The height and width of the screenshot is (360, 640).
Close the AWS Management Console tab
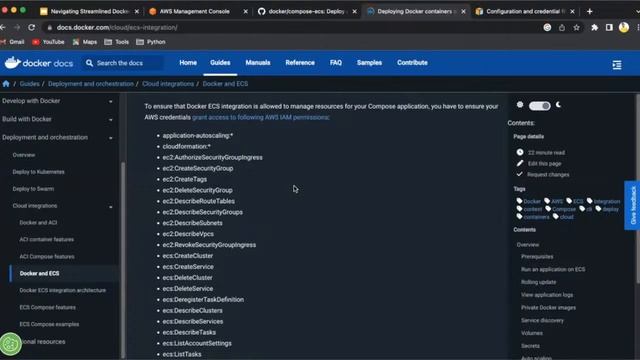(245, 11)
